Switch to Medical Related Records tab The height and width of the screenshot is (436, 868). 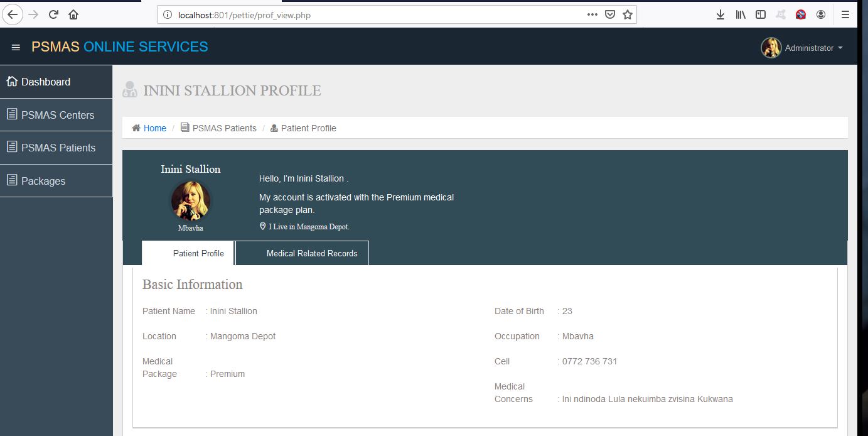[311, 253]
